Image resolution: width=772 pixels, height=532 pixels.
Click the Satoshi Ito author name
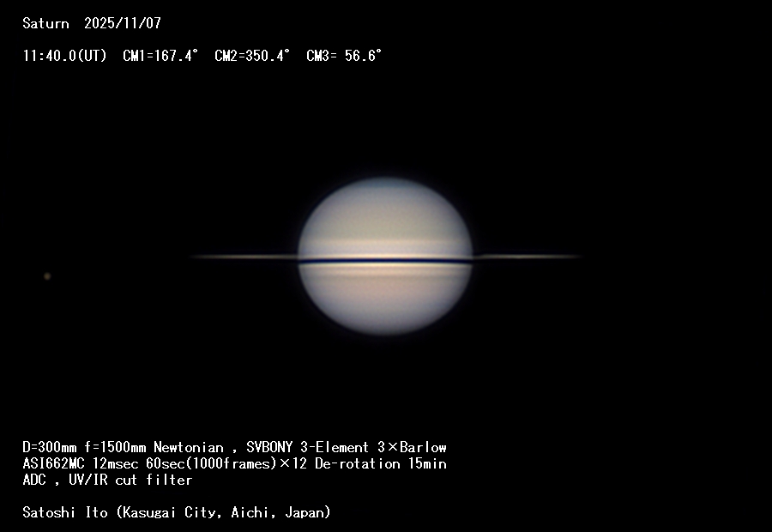[x=65, y=512]
